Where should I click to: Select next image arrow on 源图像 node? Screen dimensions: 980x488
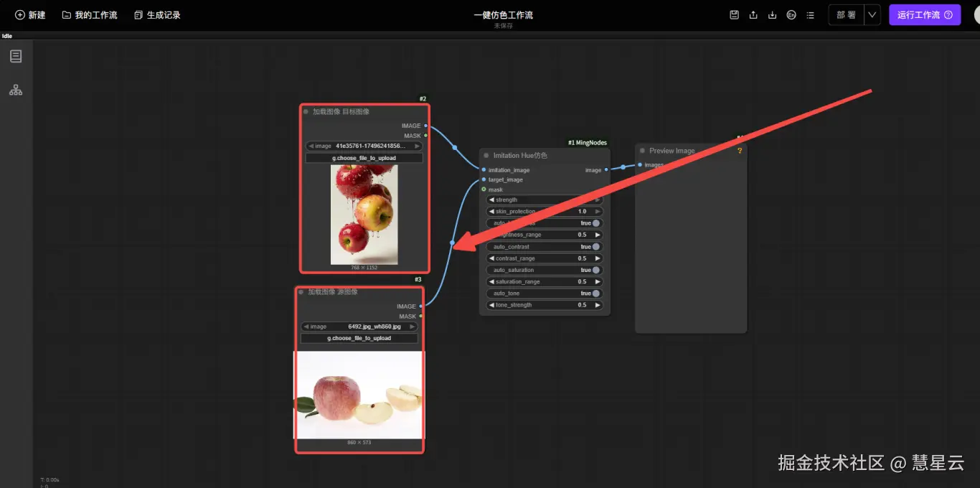413,327
